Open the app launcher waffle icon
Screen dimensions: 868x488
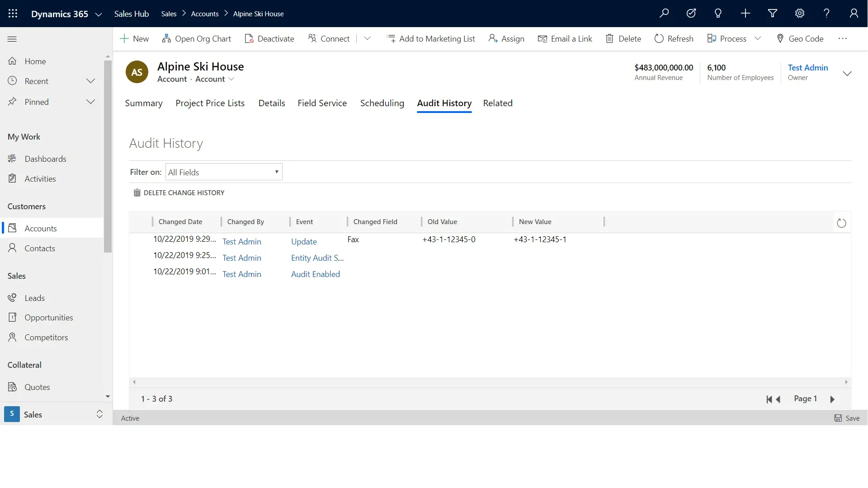13,14
